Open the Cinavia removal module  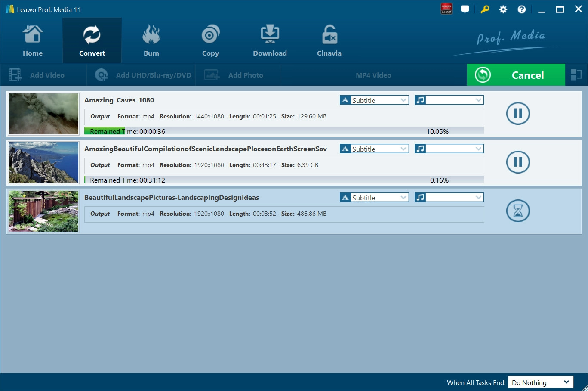tap(329, 41)
